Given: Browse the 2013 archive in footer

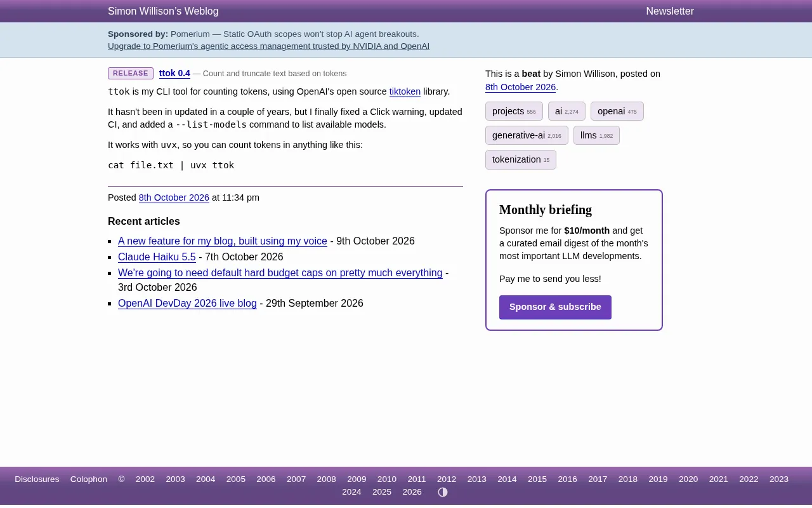Looking at the screenshot, I should tap(477, 479).
